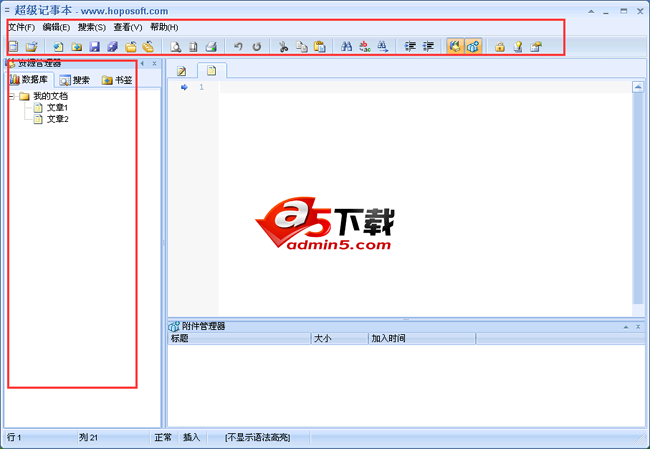Click the Paste clipboard icon
Viewport: 650px width, 449px height.
(x=320, y=46)
